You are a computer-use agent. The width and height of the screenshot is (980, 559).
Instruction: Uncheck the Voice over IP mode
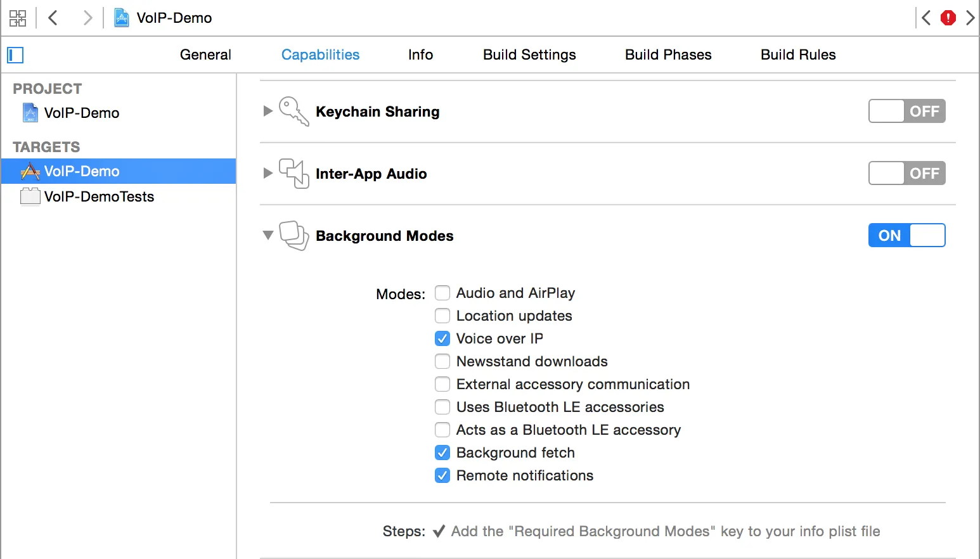pyautogui.click(x=442, y=338)
